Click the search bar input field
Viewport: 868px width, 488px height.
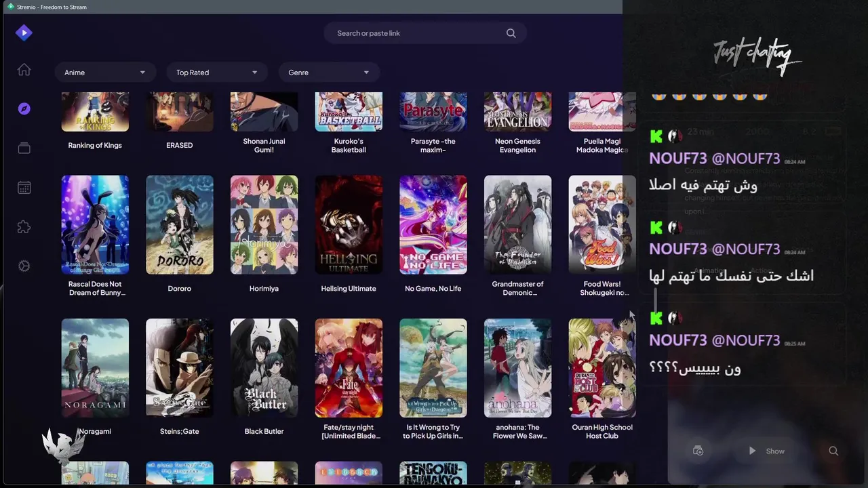pos(425,33)
